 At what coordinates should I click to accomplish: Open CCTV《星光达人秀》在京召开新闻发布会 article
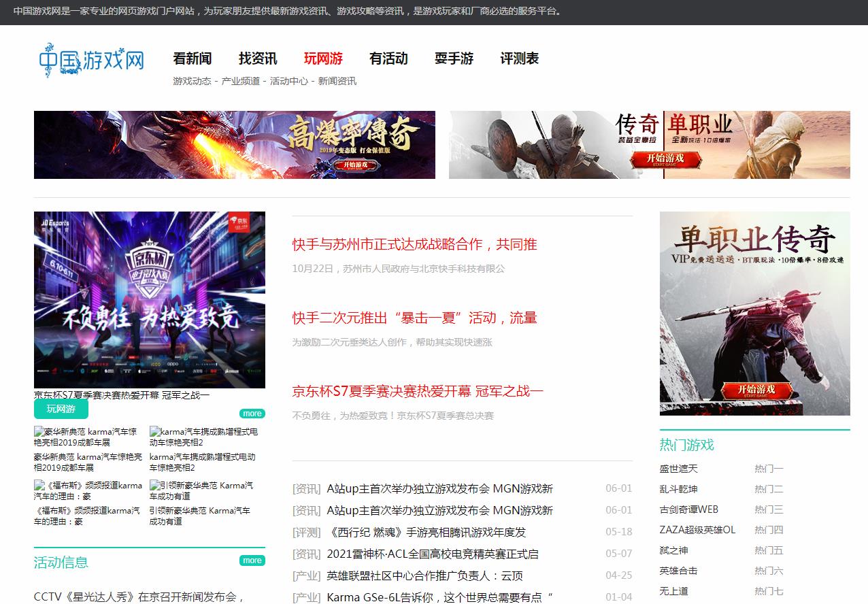click(139, 597)
